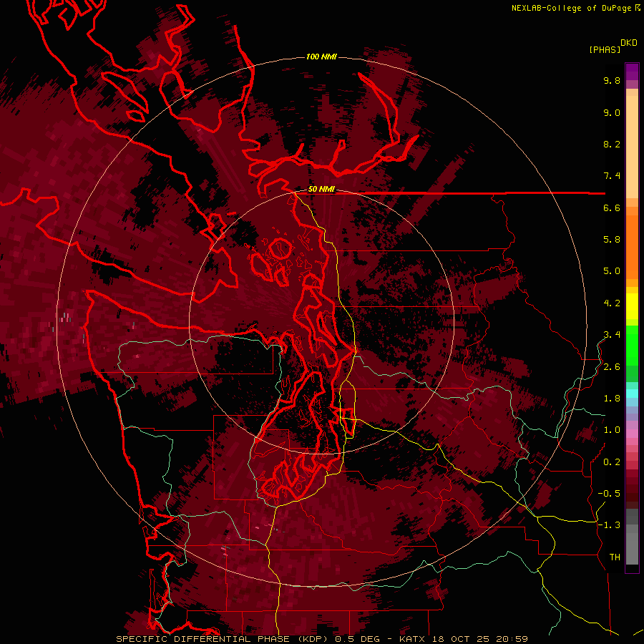The image size is (644, 644).
Task: Click the 0.2 scale label
Action: (612, 462)
